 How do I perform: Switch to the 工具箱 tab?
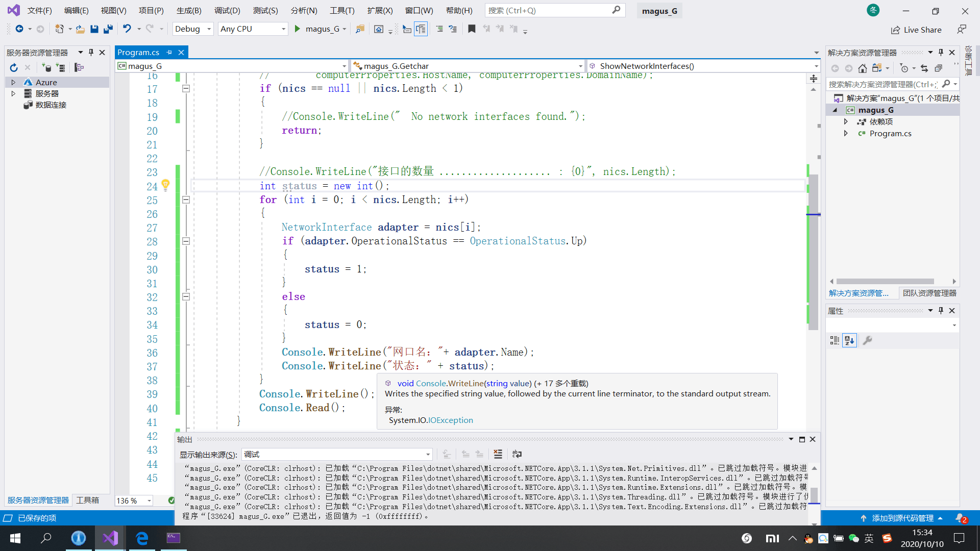pos(88,500)
